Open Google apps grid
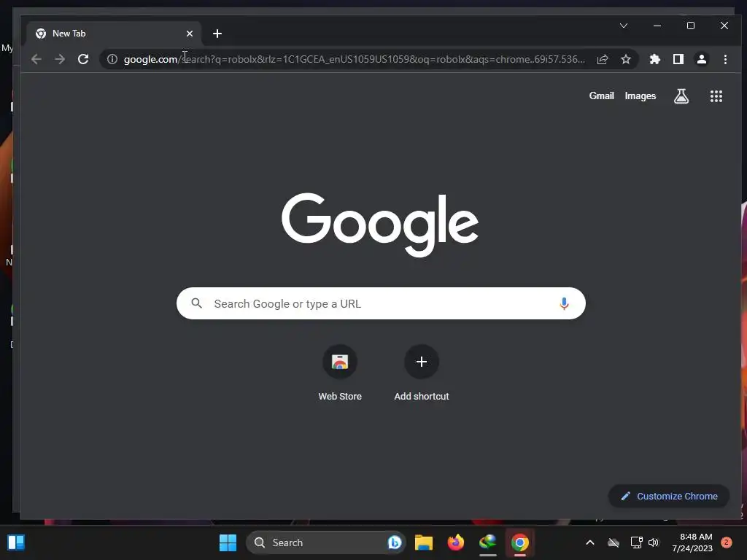747x560 pixels. click(716, 96)
